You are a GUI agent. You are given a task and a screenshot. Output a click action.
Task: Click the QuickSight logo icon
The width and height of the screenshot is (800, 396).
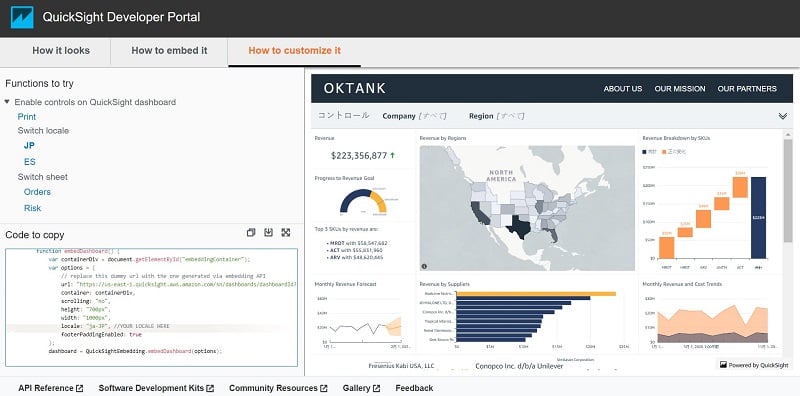[x=22, y=17]
